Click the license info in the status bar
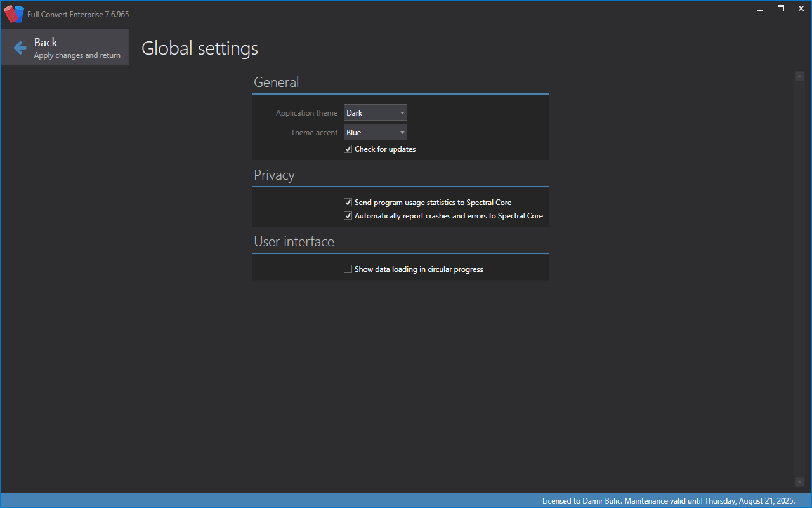The width and height of the screenshot is (812, 508). click(668, 501)
